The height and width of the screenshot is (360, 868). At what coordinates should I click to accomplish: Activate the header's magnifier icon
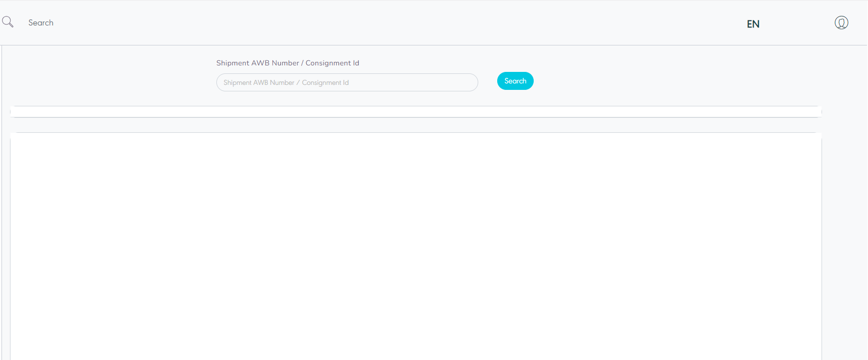(x=7, y=22)
